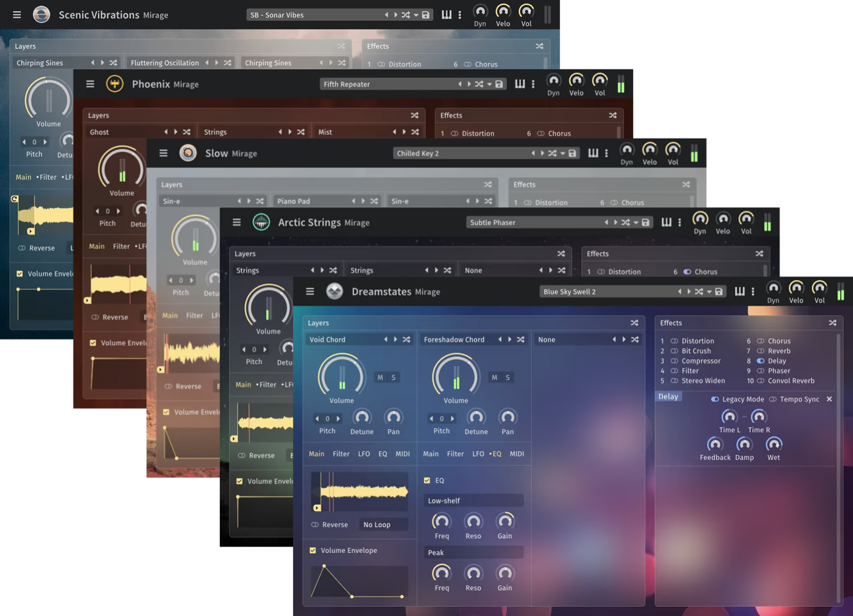Enable the Convol Reverb effect
Screen dimensions: 853x616
[x=761, y=381]
